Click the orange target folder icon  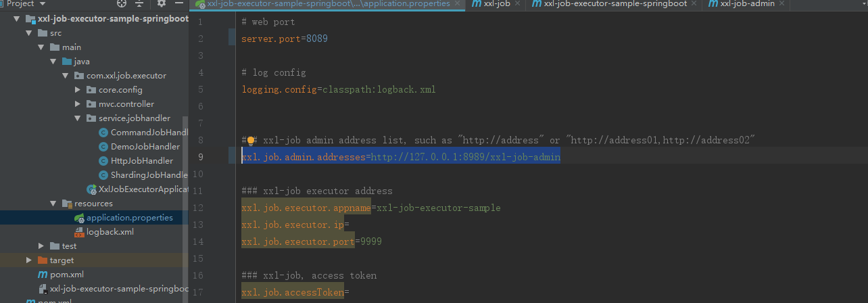[43, 260]
